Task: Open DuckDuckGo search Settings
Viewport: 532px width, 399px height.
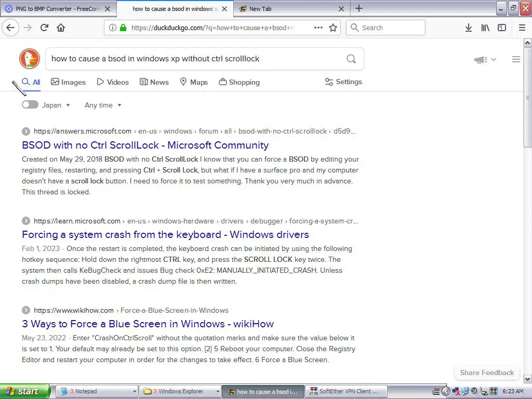Action: tap(343, 82)
